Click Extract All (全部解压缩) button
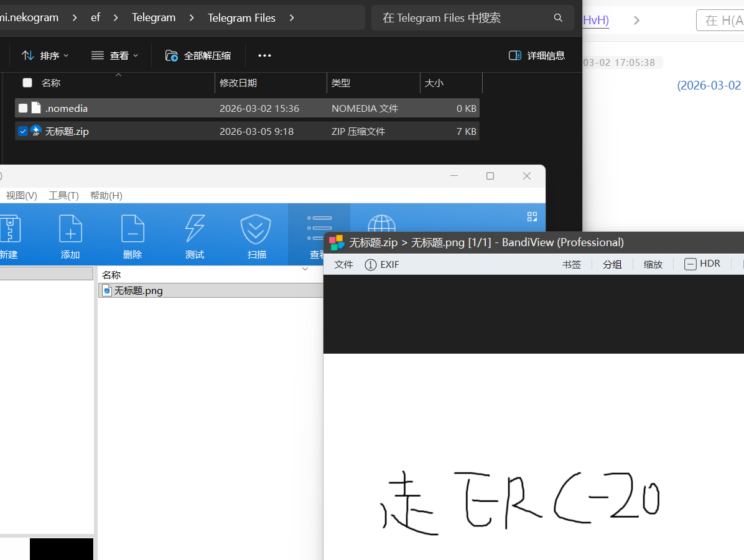744x560 pixels. click(x=198, y=55)
